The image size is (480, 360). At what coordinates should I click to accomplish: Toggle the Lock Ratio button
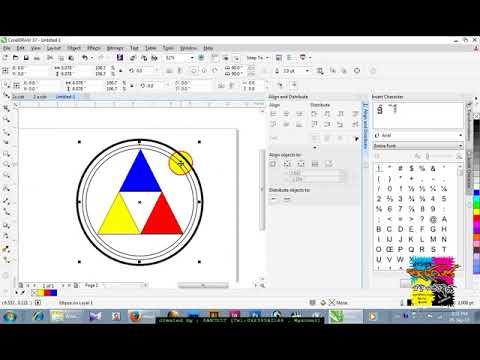pyautogui.click(x=121, y=71)
